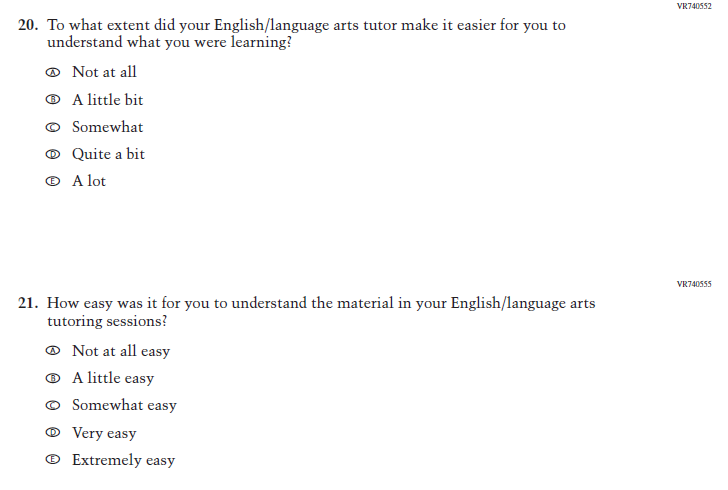728x490 pixels.
Task: Click the question 20 number label
Action: (x=28, y=25)
